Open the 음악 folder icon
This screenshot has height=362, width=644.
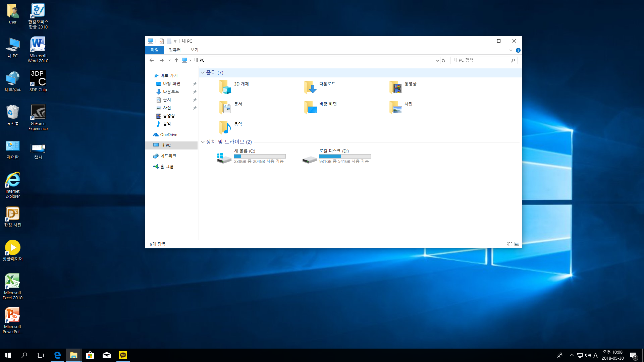pyautogui.click(x=225, y=127)
